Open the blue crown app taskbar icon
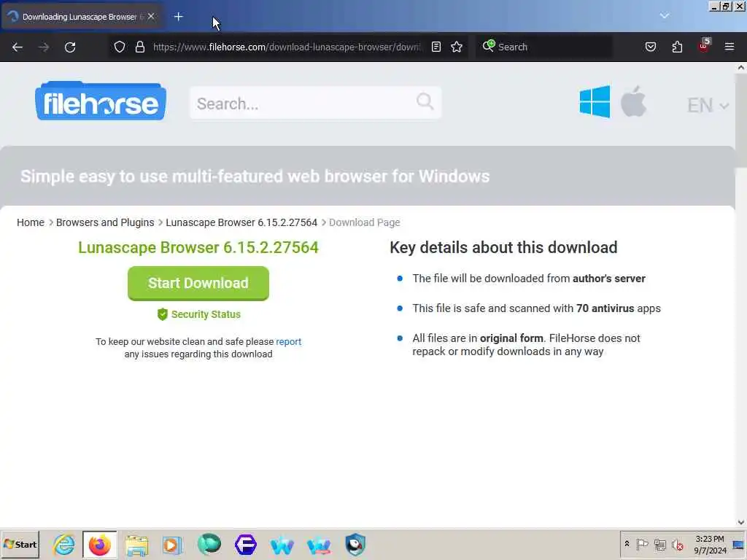This screenshot has height=560, width=747. coord(319,545)
